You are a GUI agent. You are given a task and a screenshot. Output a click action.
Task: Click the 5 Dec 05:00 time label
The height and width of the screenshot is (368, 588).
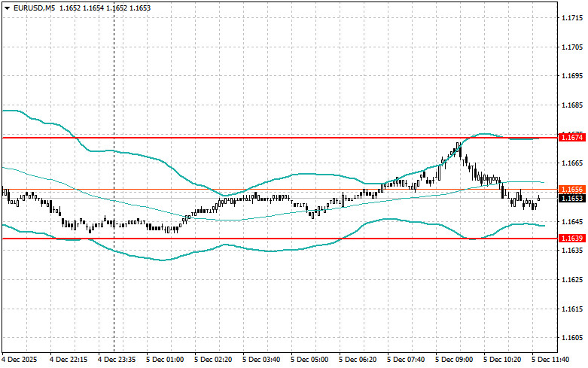click(x=309, y=360)
